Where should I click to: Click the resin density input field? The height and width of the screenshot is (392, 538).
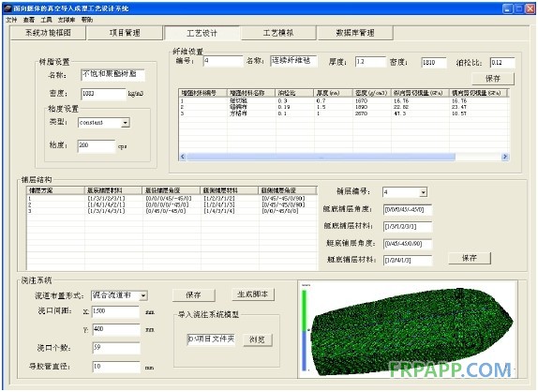(x=104, y=94)
